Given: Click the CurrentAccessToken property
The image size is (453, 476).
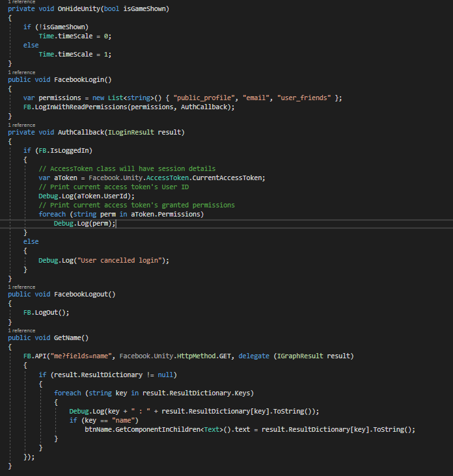Looking at the screenshot, I should [227, 178].
